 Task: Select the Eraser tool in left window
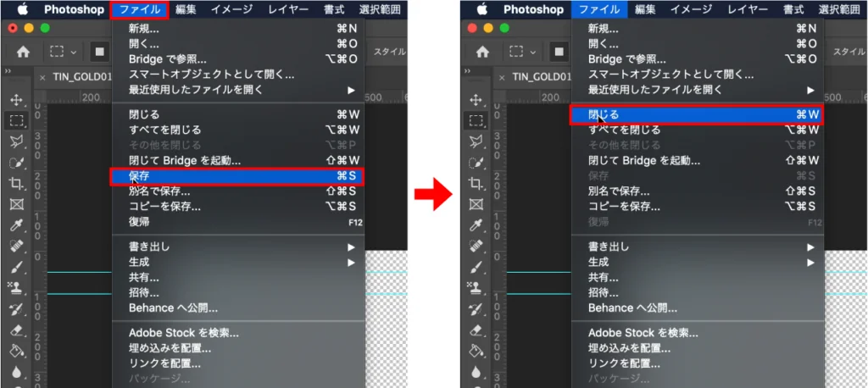[17, 330]
